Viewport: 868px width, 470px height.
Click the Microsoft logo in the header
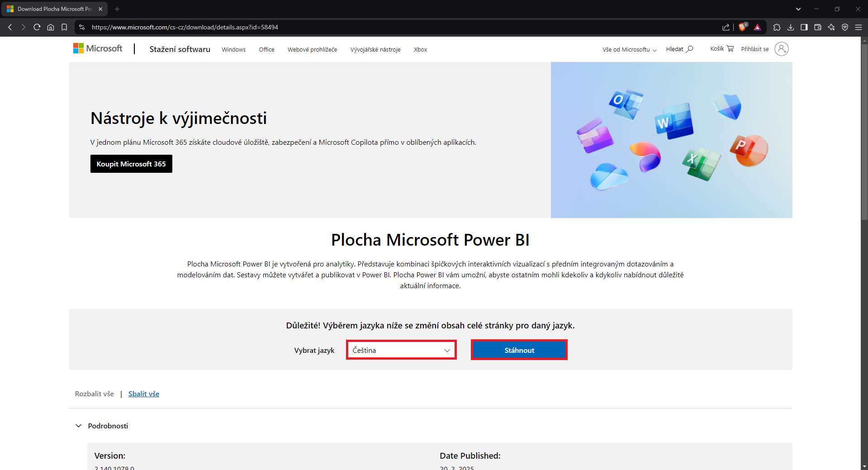[97, 48]
